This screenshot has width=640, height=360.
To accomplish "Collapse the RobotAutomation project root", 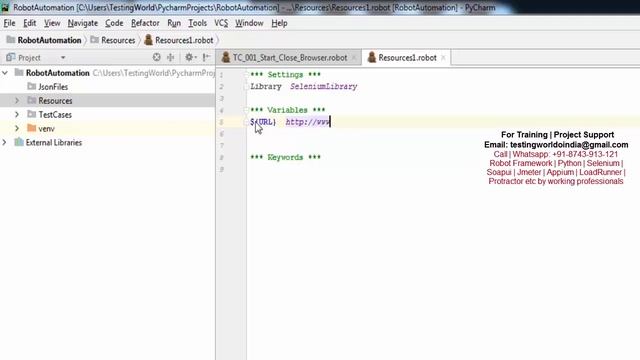I will 5,73.
